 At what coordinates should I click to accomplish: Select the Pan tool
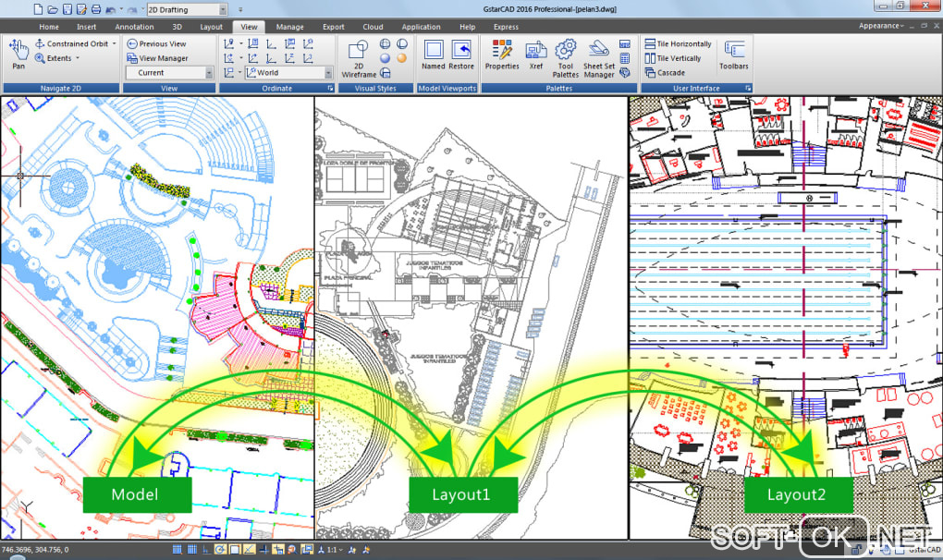pyautogui.click(x=18, y=55)
